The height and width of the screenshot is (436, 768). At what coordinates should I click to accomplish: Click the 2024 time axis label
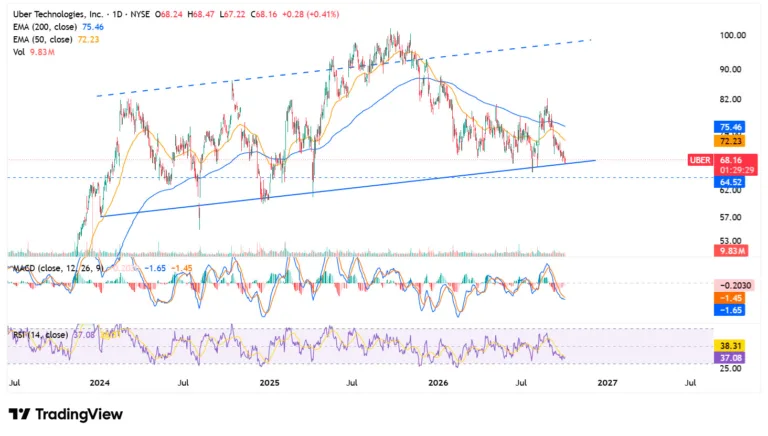tap(99, 383)
